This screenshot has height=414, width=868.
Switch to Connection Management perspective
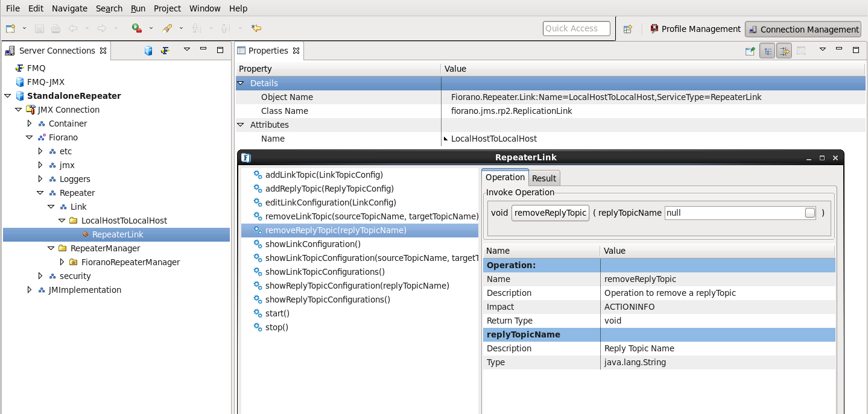(803, 29)
